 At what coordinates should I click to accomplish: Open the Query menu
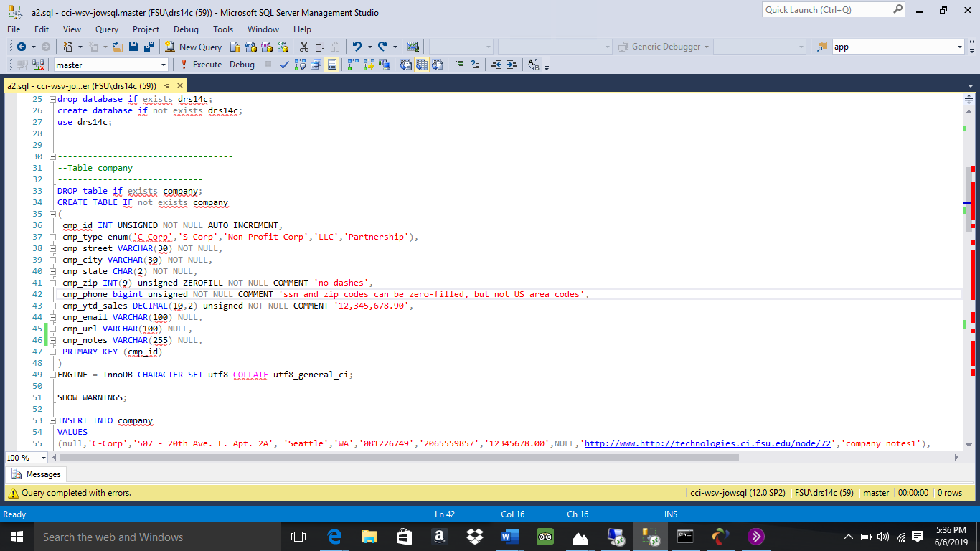click(x=107, y=29)
